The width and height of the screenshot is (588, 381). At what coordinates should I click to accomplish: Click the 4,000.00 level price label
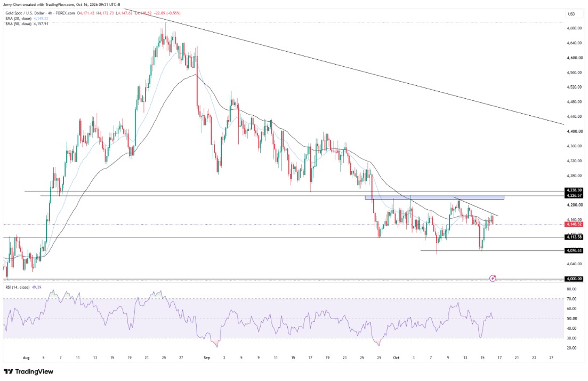coord(574,279)
